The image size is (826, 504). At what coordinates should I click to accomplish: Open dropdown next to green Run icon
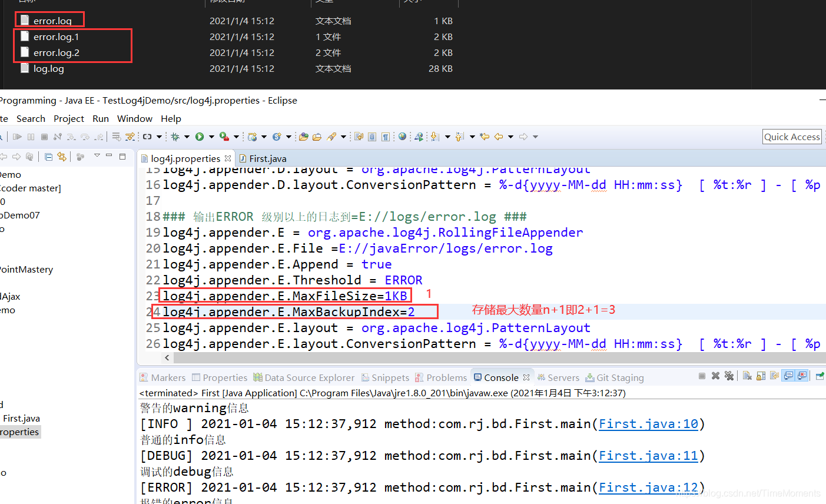point(212,137)
